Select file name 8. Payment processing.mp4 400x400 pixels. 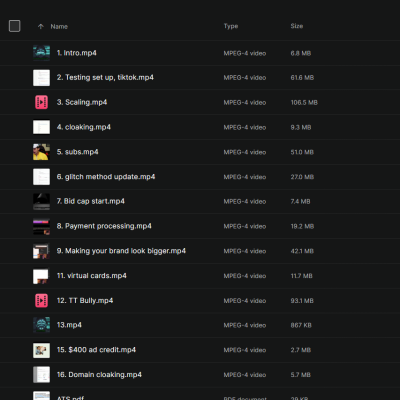pos(104,226)
